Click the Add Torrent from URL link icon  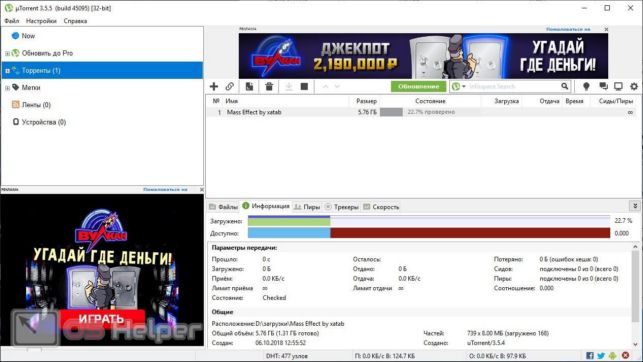[x=230, y=87]
